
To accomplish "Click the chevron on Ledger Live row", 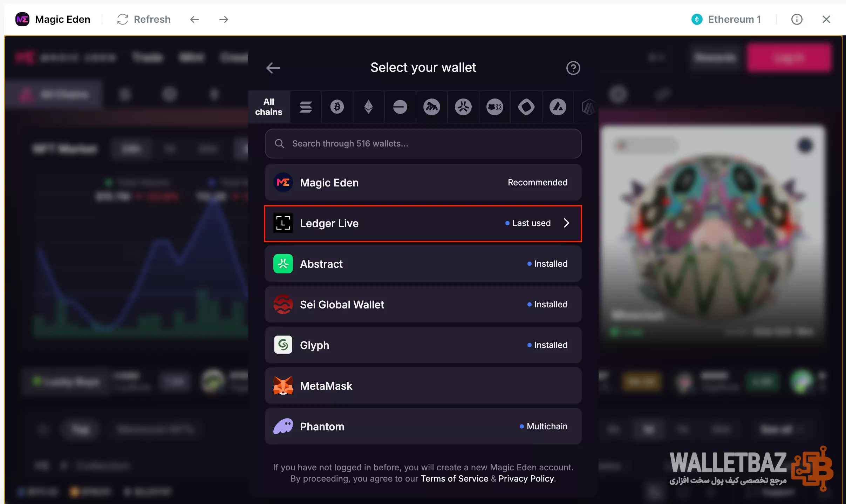I will 566,223.
